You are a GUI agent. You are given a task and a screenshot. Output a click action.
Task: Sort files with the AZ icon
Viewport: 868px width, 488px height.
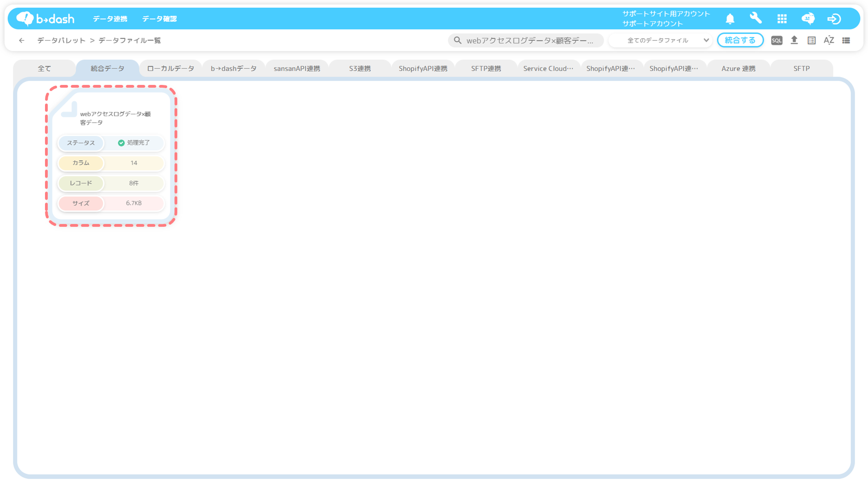pos(829,40)
